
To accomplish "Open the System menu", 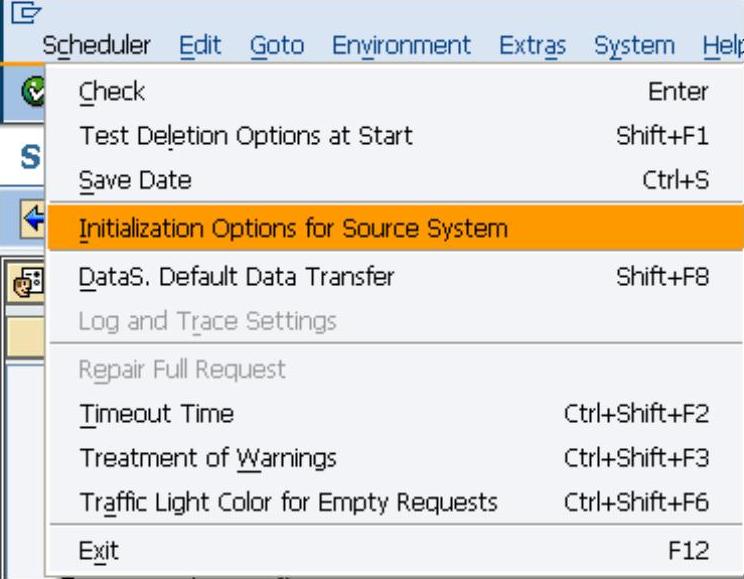I will [x=634, y=46].
